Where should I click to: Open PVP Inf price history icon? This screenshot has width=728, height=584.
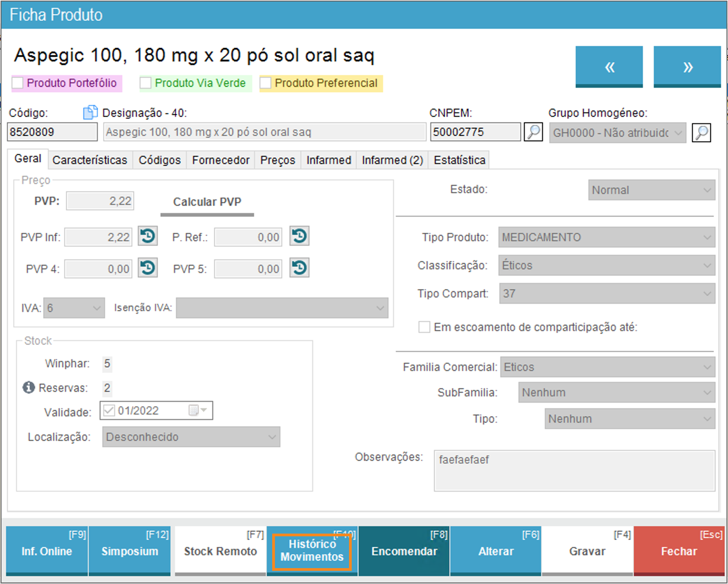point(148,236)
